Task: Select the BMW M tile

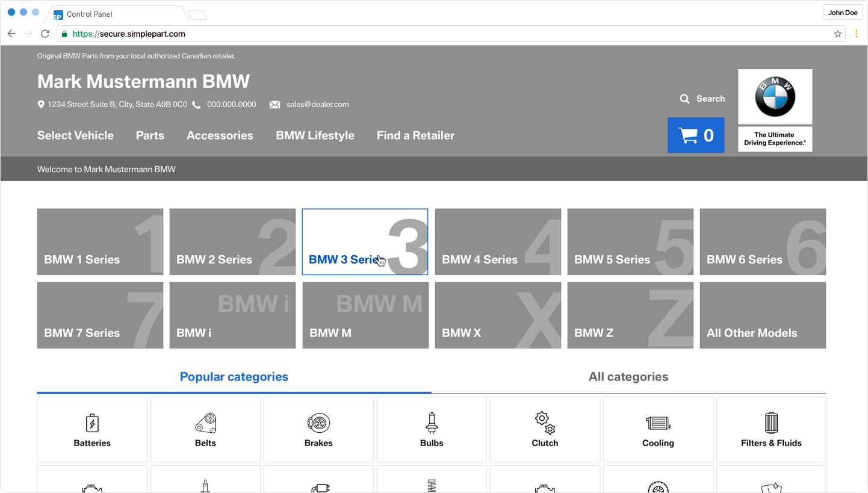Action: click(365, 315)
